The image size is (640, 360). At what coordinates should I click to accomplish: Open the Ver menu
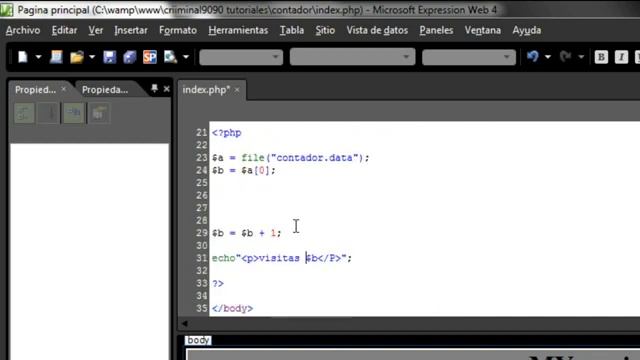96,30
